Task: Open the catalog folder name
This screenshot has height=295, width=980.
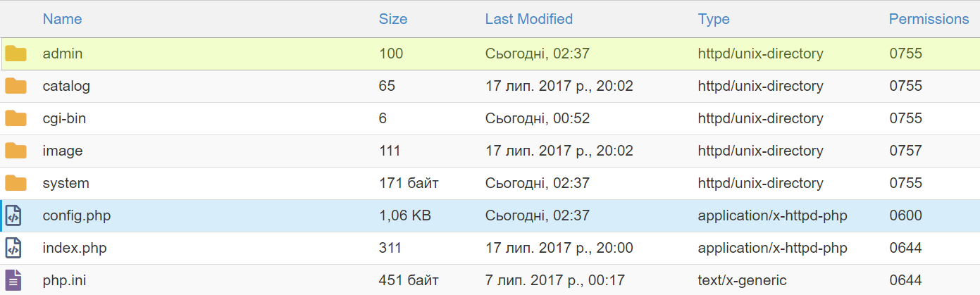Action: coord(66,86)
